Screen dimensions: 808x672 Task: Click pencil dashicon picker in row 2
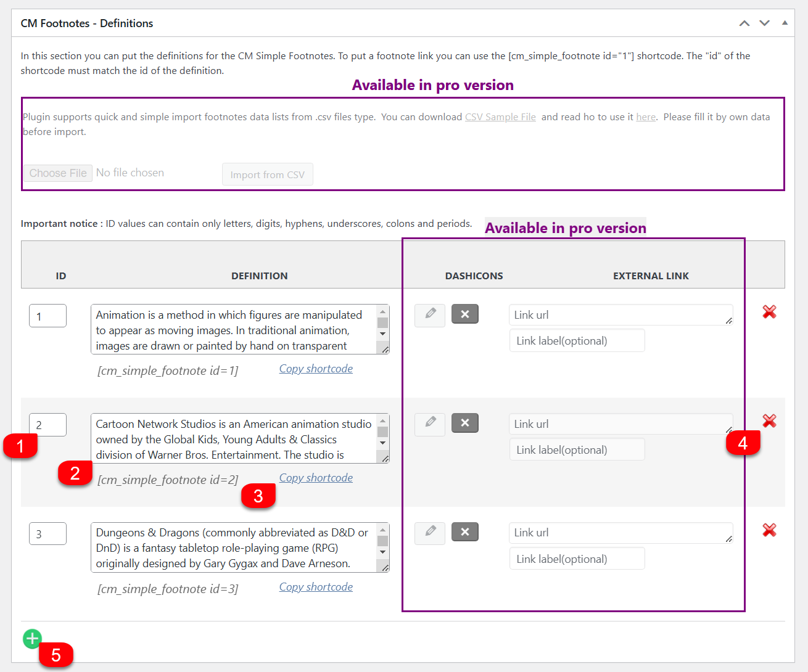coord(430,424)
